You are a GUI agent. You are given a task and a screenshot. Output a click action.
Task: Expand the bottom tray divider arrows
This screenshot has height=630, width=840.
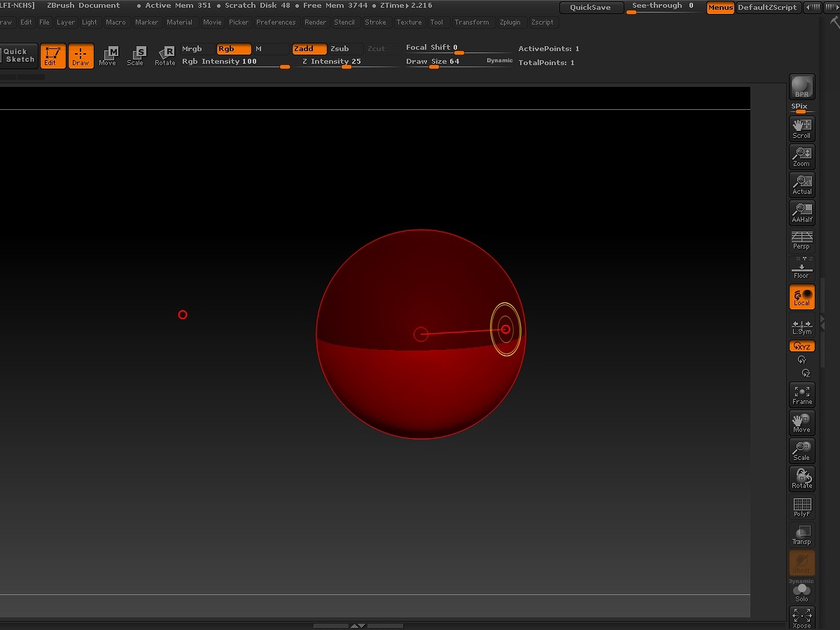tap(357, 625)
